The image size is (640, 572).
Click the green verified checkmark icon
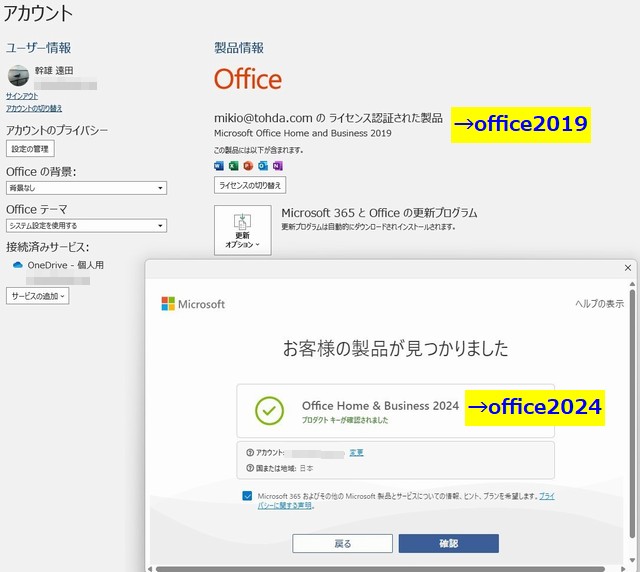coord(269,411)
